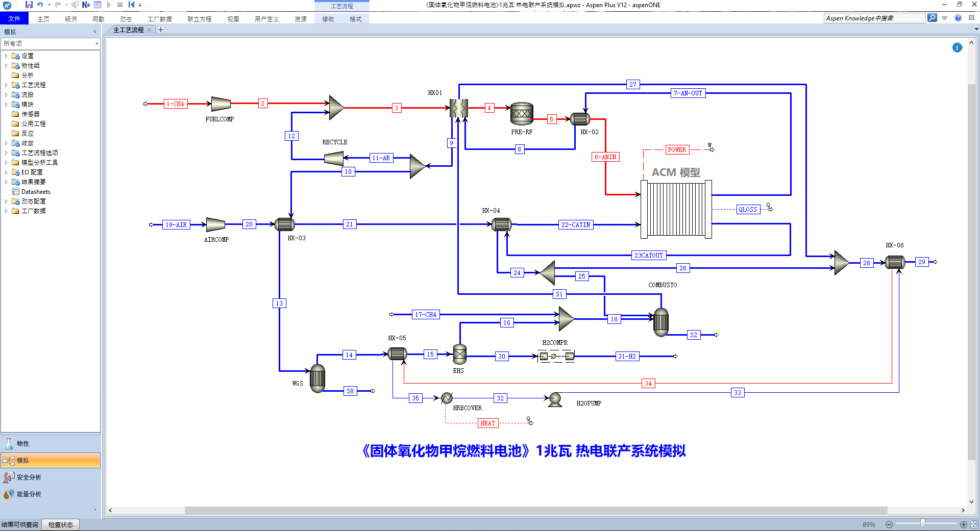The height and width of the screenshot is (531, 980).
Task: Open the 动态 ribbon tab
Action: click(126, 19)
